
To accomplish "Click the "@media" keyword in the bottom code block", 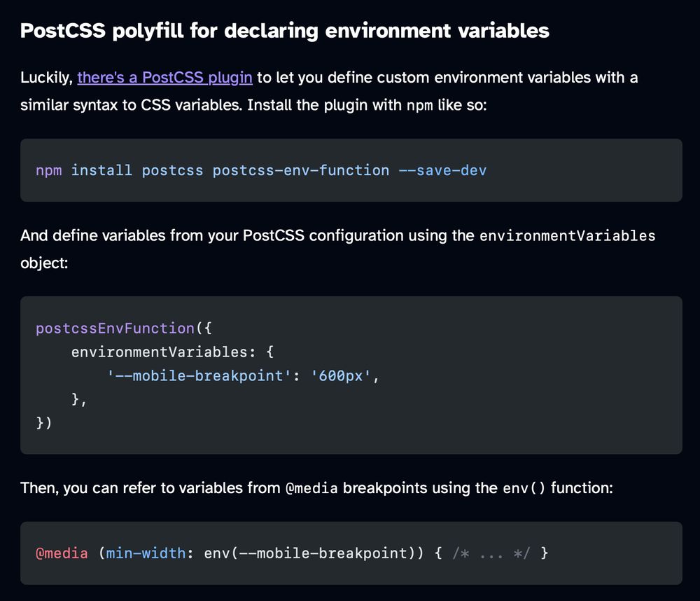I will [x=61, y=553].
